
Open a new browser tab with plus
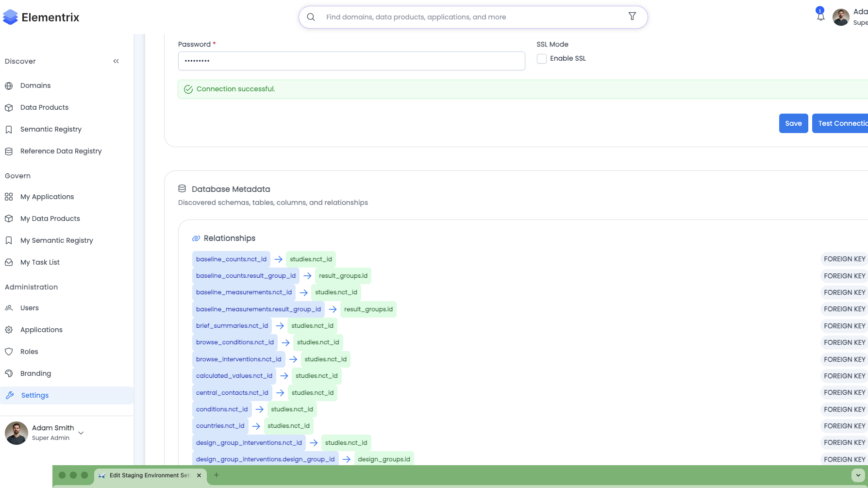coord(217,475)
